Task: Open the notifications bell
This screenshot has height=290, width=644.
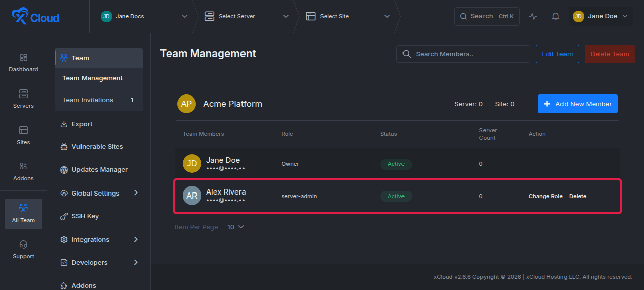Action: (555, 16)
